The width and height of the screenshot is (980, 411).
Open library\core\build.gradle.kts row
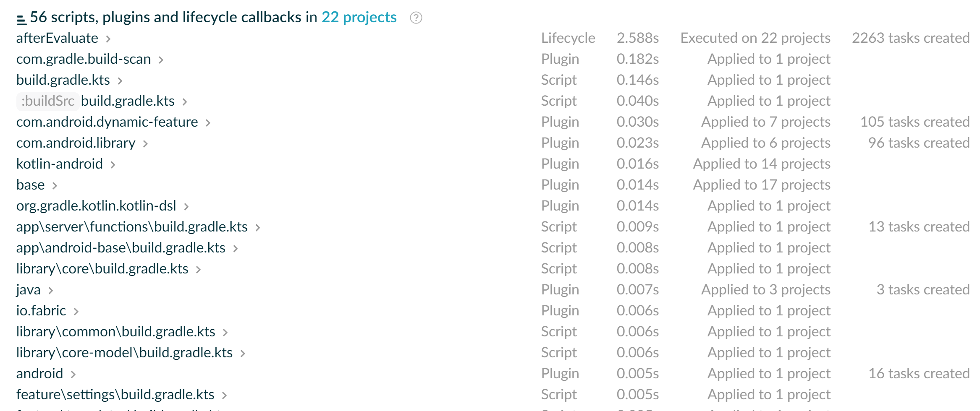point(102,269)
